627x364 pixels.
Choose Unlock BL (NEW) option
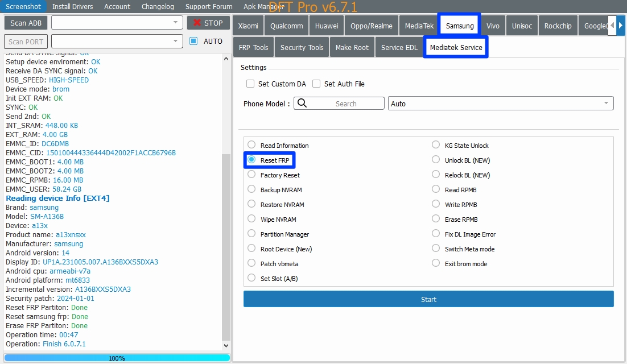pos(436,159)
